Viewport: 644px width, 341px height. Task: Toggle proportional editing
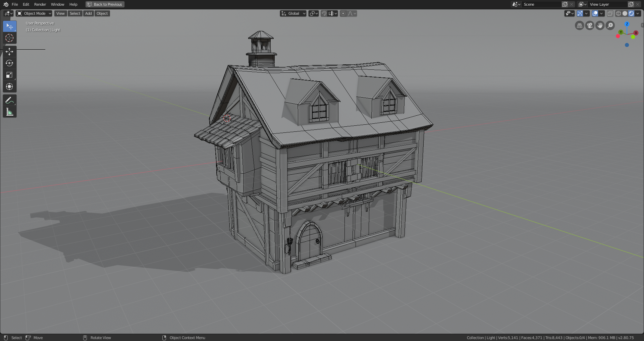[x=343, y=13]
